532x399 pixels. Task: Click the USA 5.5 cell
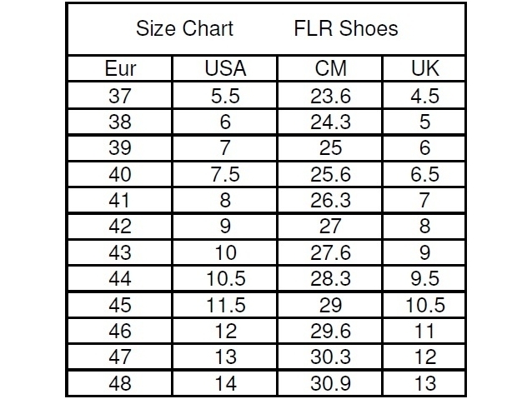tap(225, 96)
